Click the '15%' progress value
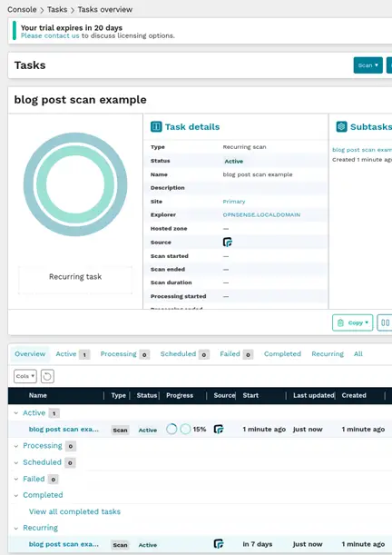392x555 pixels. 200,430
